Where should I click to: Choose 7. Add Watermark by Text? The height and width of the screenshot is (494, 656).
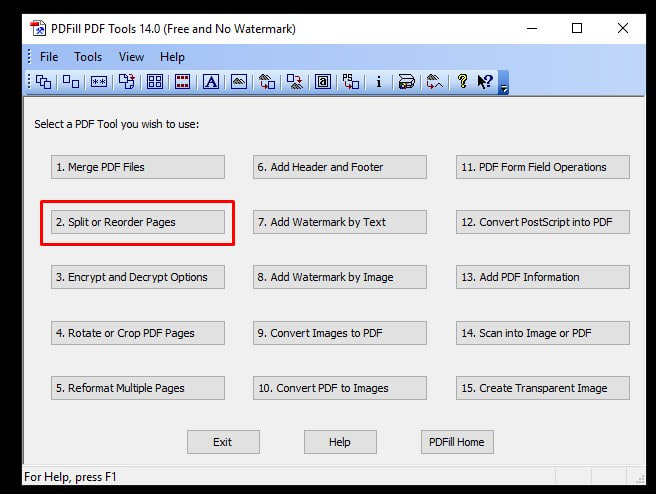click(340, 222)
